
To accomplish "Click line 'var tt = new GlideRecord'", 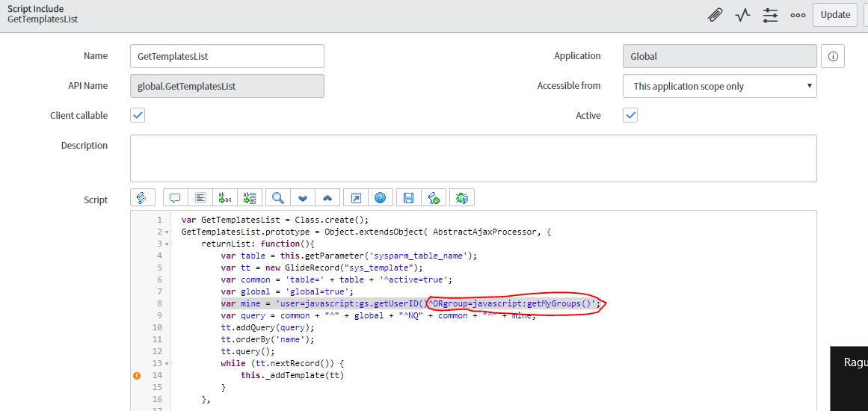I will click(321, 268).
